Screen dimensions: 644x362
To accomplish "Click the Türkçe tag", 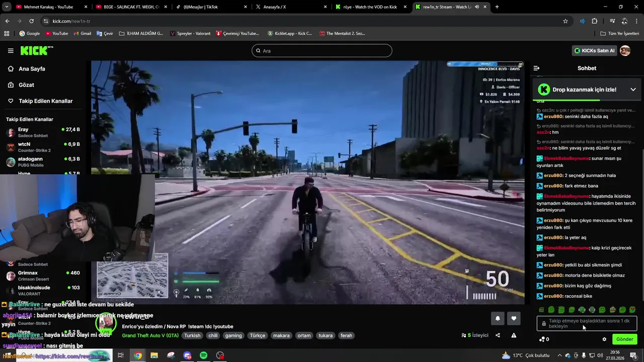I will point(257,335).
